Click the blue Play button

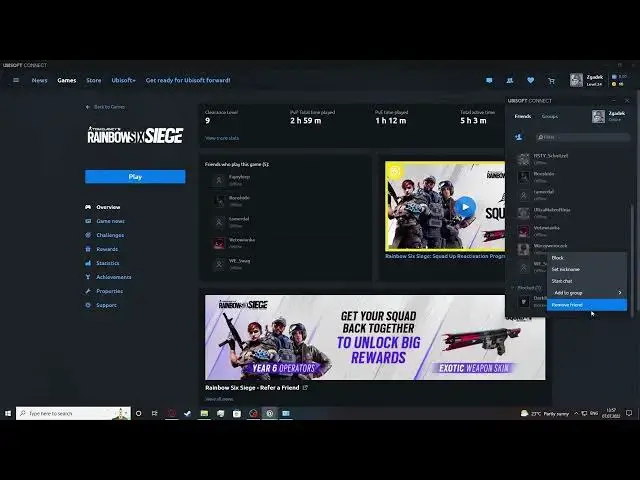[x=135, y=177]
